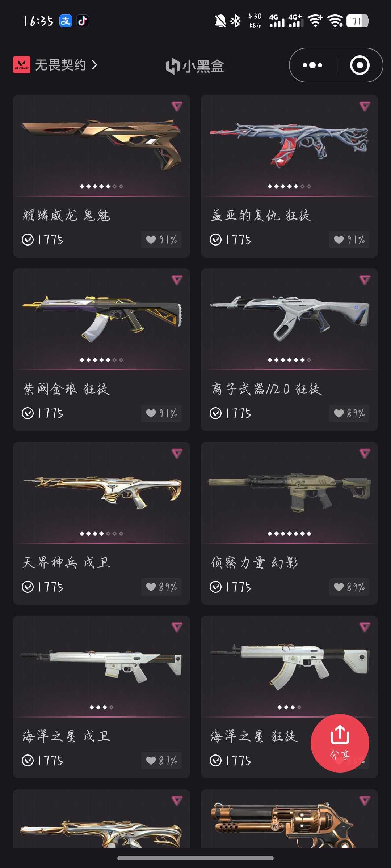Expand 无畏契约 game selector chevron
Image resolution: width=391 pixels, height=868 pixels.
pos(94,65)
